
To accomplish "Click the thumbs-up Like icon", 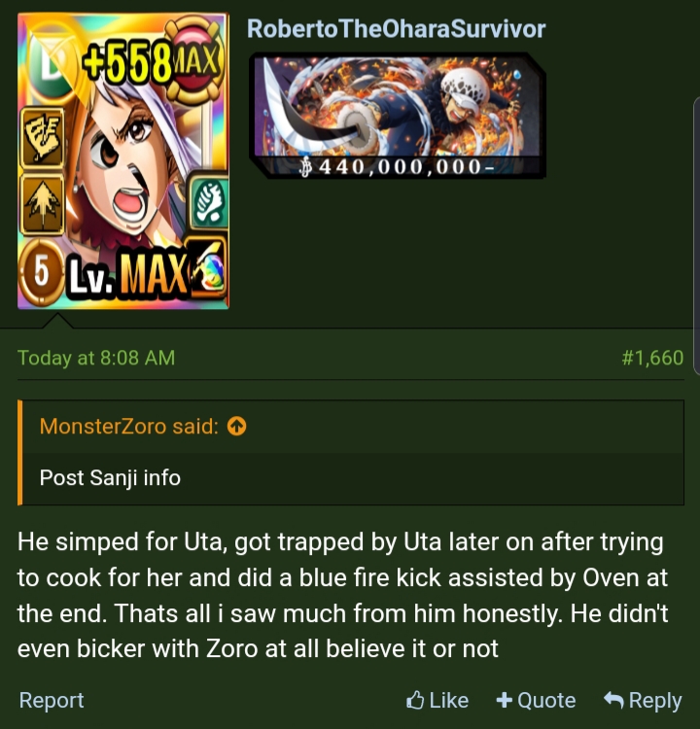I will coord(415,700).
